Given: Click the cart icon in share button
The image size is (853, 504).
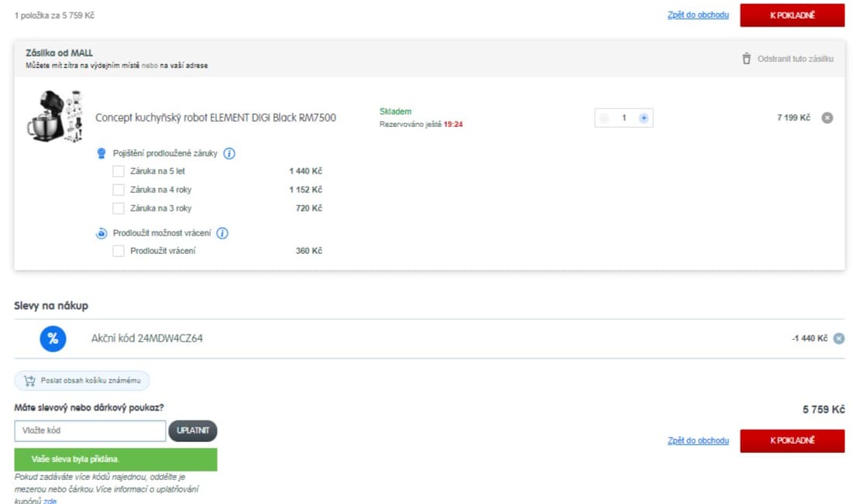Looking at the screenshot, I should [29, 381].
